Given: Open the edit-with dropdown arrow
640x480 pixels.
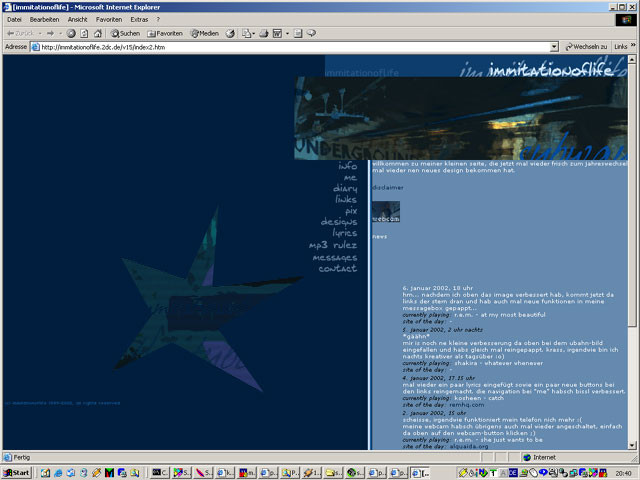Looking at the screenshot, I should pyautogui.click(x=287, y=33).
